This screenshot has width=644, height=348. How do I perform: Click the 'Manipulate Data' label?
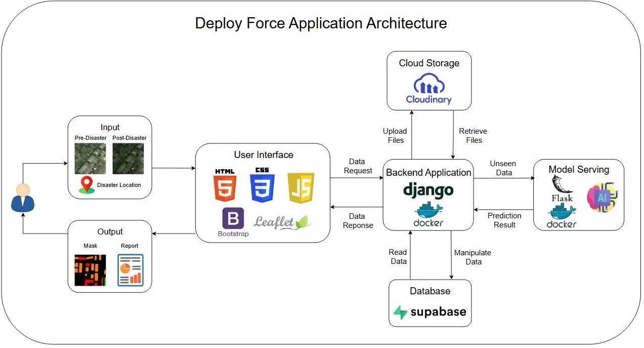[x=473, y=257]
